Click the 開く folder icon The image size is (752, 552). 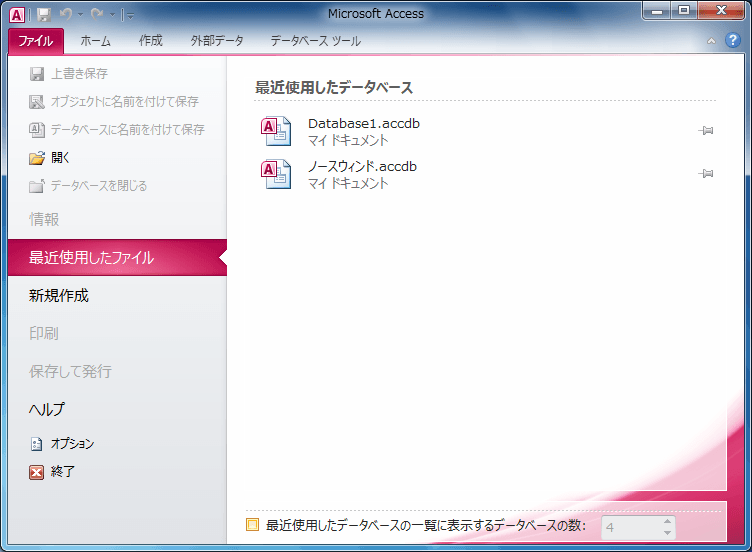point(37,157)
